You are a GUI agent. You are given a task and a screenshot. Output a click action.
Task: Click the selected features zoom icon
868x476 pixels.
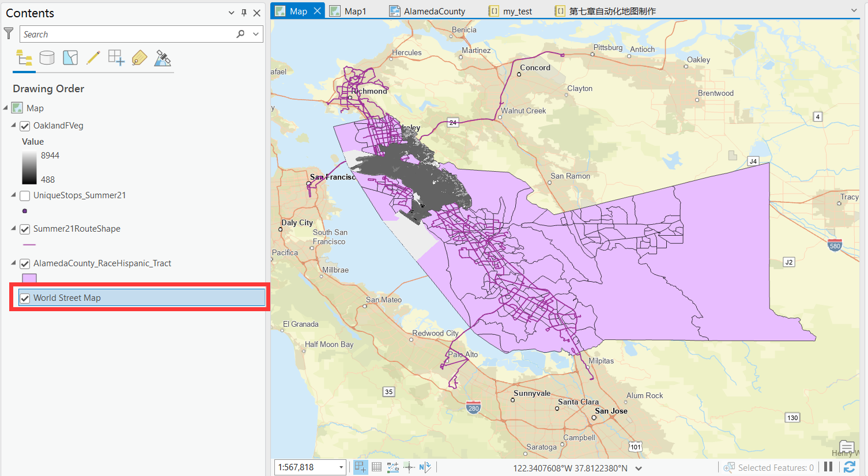pos(729,467)
